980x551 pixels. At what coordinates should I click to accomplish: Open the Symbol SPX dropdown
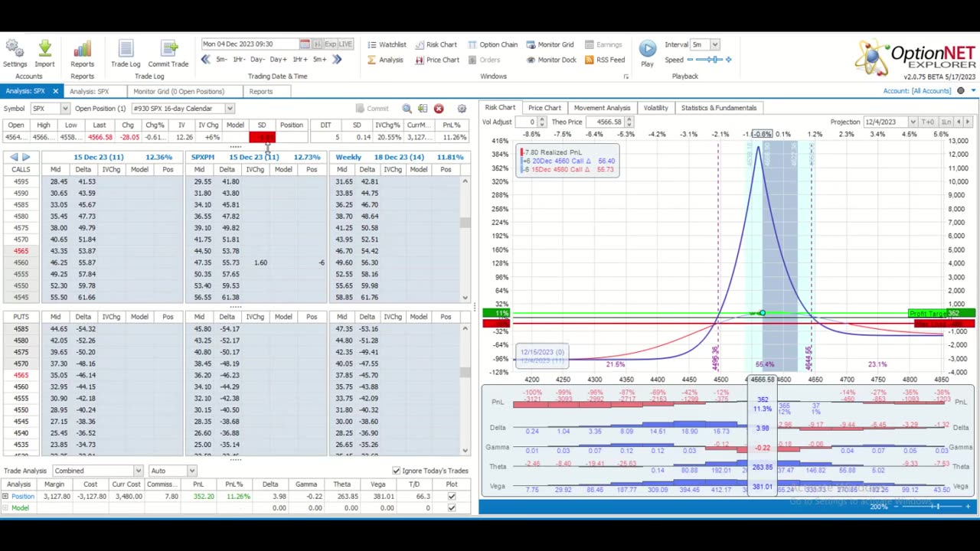(x=65, y=109)
